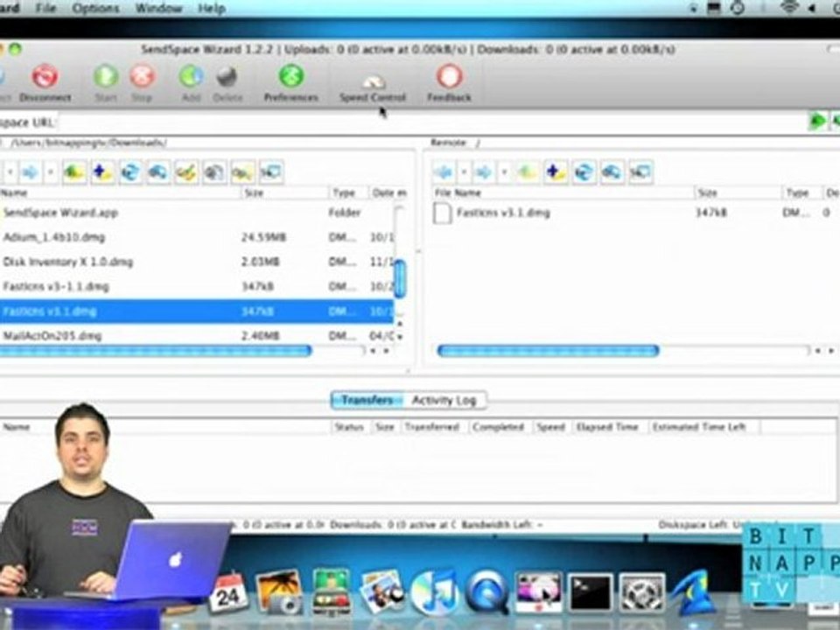This screenshot has width=840, height=630.
Task: Go up a folder in local pane
Action: (x=74, y=172)
